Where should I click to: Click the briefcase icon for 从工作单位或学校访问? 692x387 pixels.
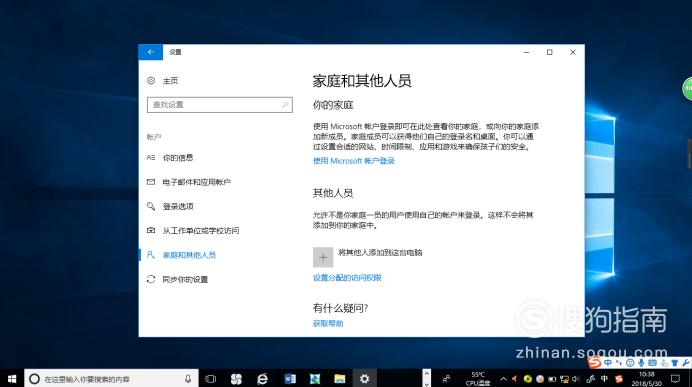tap(151, 230)
